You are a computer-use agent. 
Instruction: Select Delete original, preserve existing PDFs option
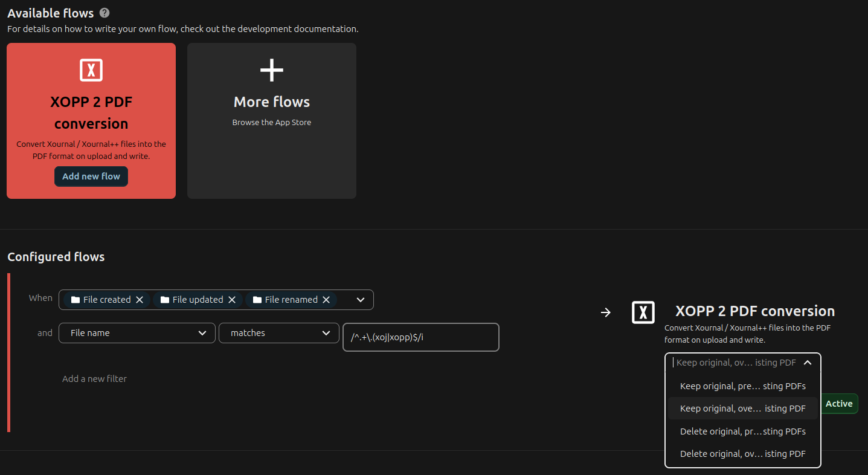(742, 431)
